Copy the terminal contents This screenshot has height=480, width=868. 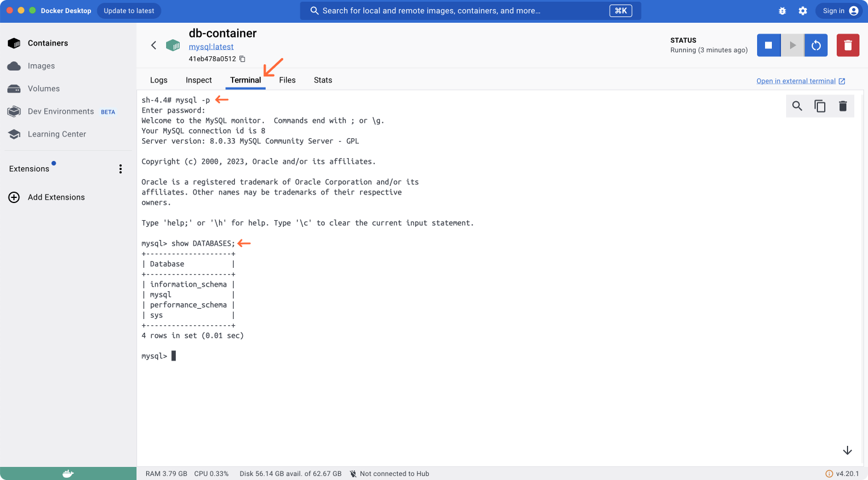point(820,106)
